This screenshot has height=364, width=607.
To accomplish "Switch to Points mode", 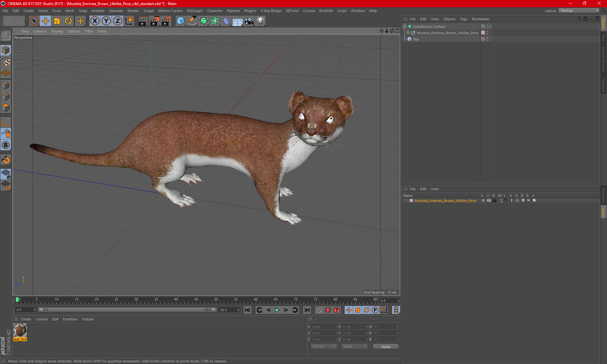I will point(6,85).
